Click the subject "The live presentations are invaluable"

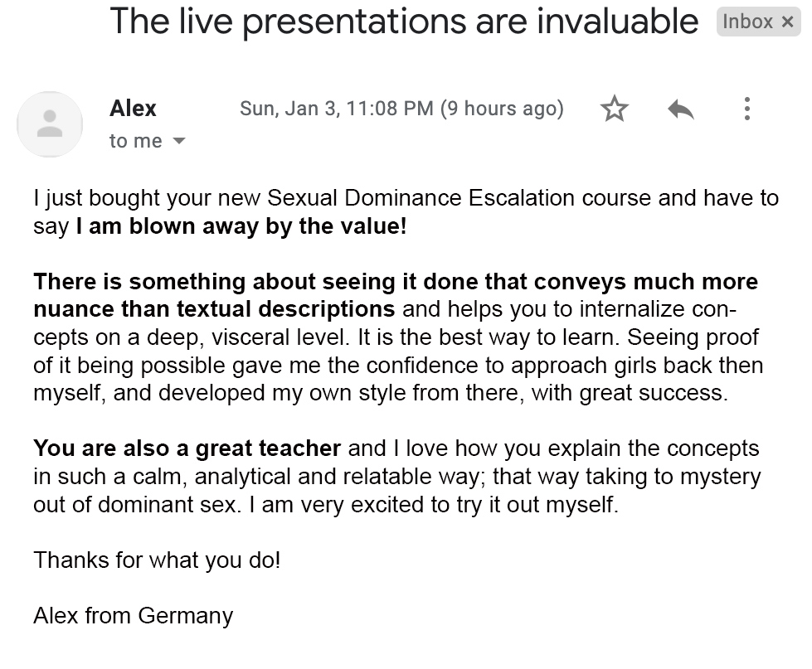[x=404, y=22]
